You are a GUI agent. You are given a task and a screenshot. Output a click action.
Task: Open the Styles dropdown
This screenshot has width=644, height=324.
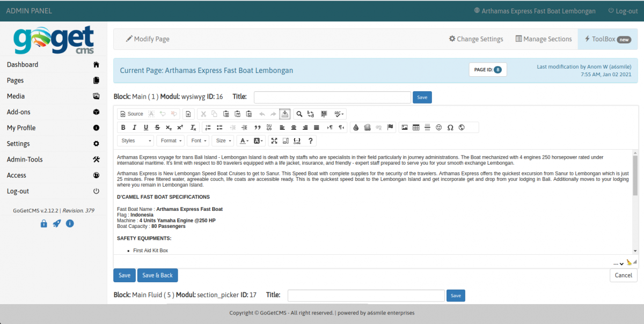(135, 141)
